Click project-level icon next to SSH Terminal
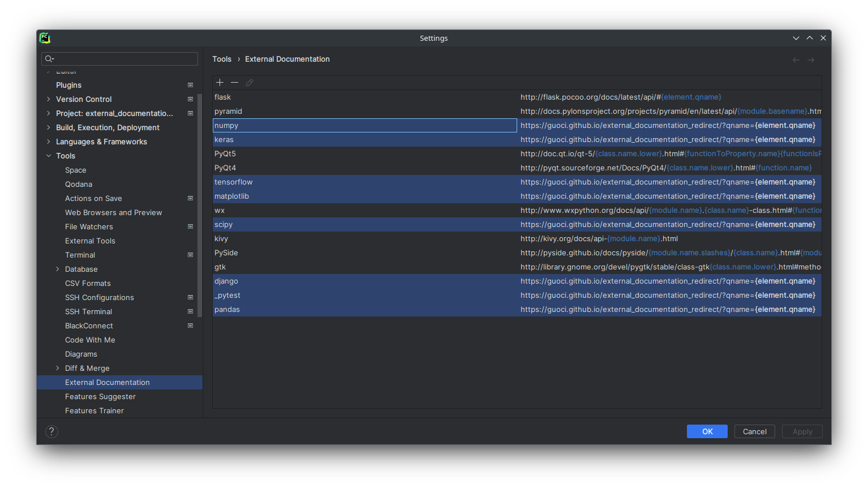Screen dimensions: 868x488 (190, 311)
